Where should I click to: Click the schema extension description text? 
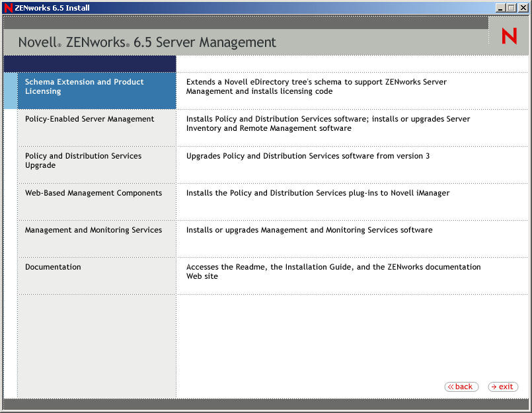pyautogui.click(x=315, y=87)
